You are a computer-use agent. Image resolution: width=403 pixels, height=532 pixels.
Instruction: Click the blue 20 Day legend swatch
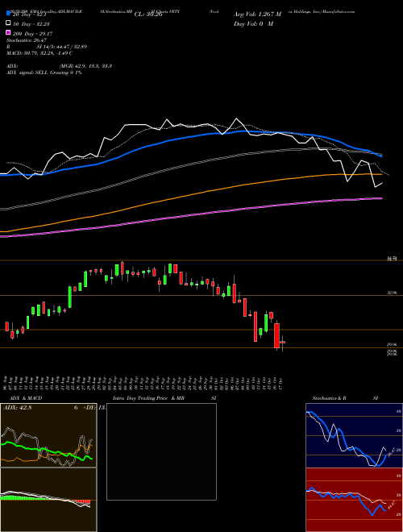(8, 14)
